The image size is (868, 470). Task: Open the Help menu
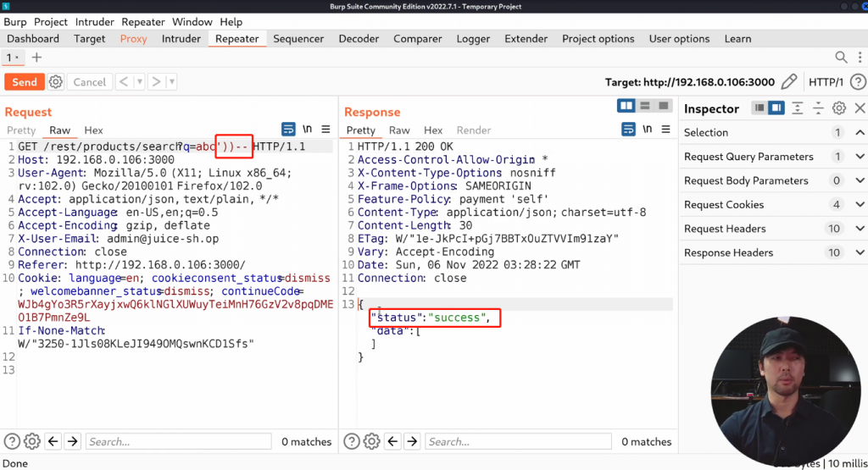click(x=231, y=22)
